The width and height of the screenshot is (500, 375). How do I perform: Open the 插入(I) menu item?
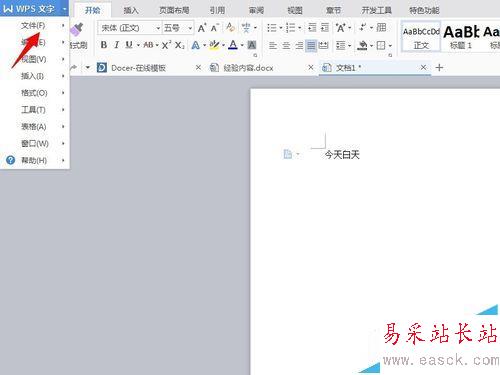(35, 76)
